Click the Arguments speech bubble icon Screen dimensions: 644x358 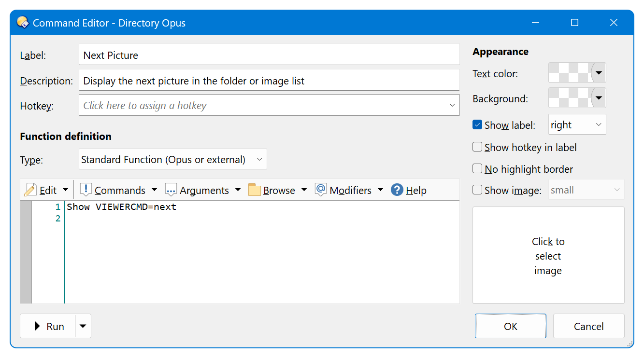[171, 190]
